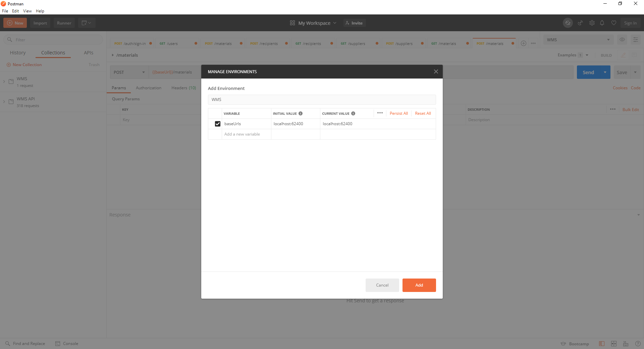This screenshot has width=644, height=349.
Task: Toggle the two-pane view icon in status bar
Action: [614, 344]
